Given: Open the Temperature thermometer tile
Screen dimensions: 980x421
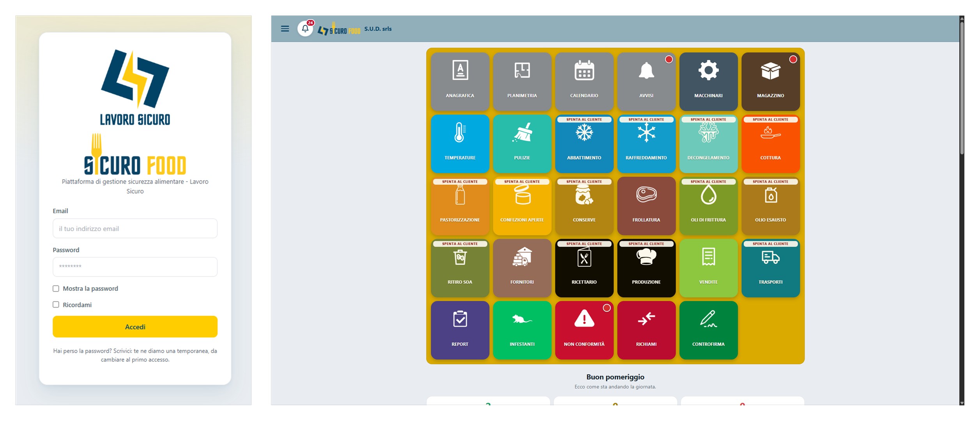Looking at the screenshot, I should pyautogui.click(x=460, y=143).
